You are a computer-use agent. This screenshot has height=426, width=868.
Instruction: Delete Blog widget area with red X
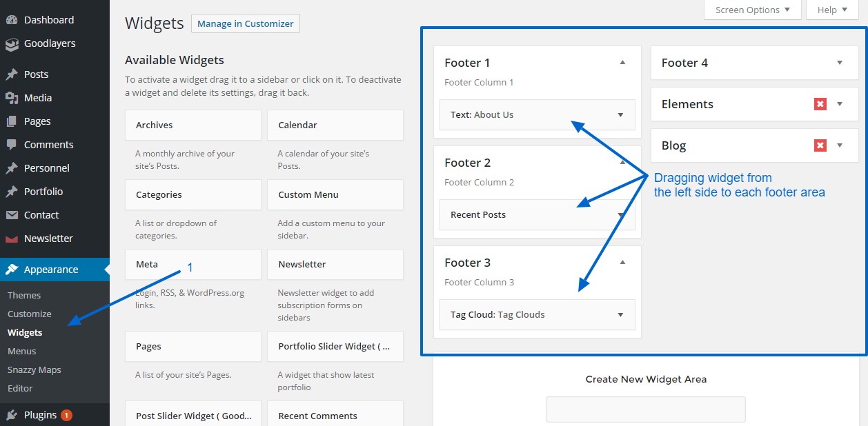tap(820, 145)
